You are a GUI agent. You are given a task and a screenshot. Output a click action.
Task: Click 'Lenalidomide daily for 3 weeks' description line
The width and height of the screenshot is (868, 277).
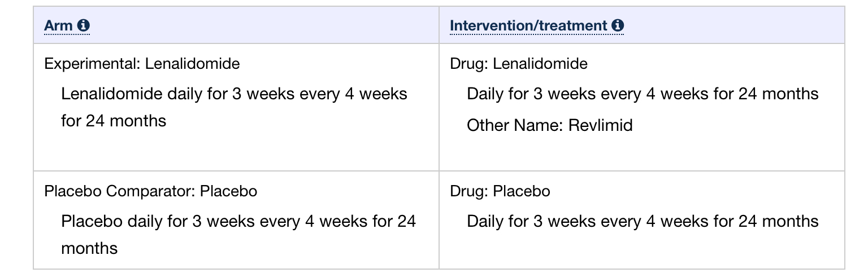(x=234, y=93)
